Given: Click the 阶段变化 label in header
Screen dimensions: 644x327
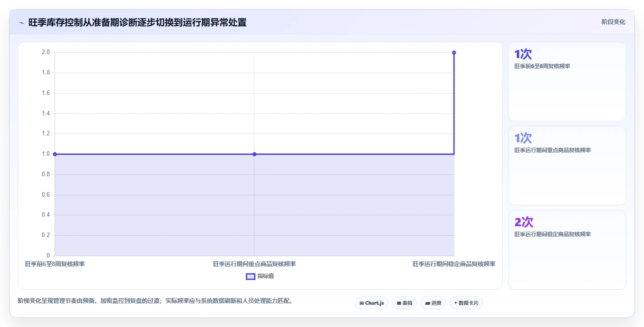Looking at the screenshot, I should click(614, 22).
